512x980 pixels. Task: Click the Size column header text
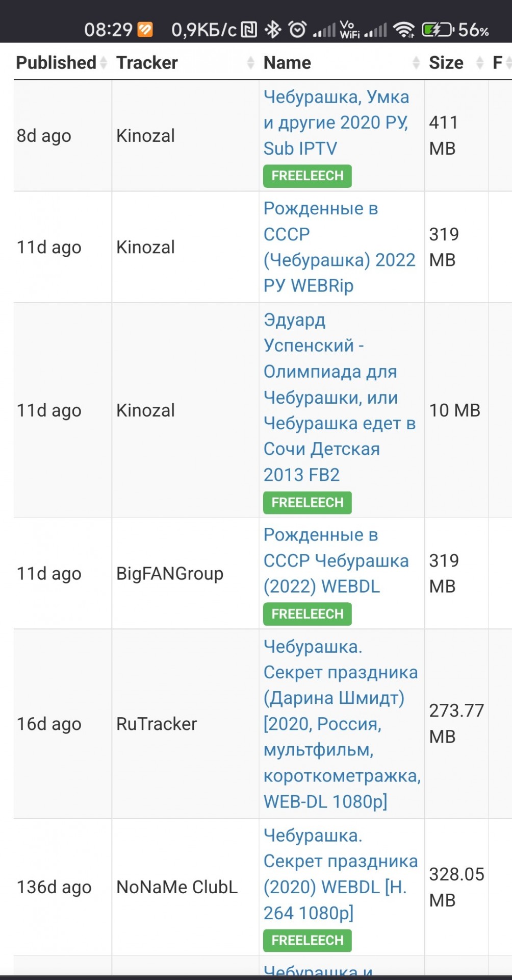point(446,63)
